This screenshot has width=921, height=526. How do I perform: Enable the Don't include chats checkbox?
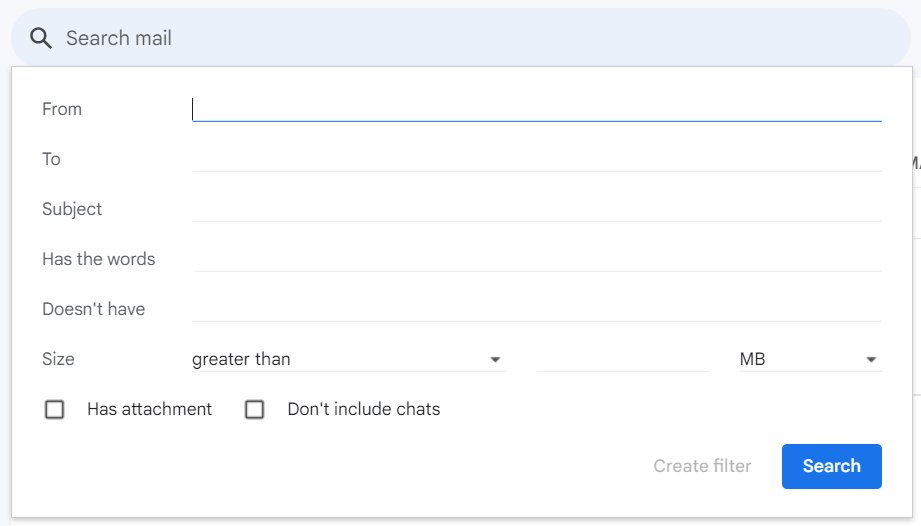(255, 409)
